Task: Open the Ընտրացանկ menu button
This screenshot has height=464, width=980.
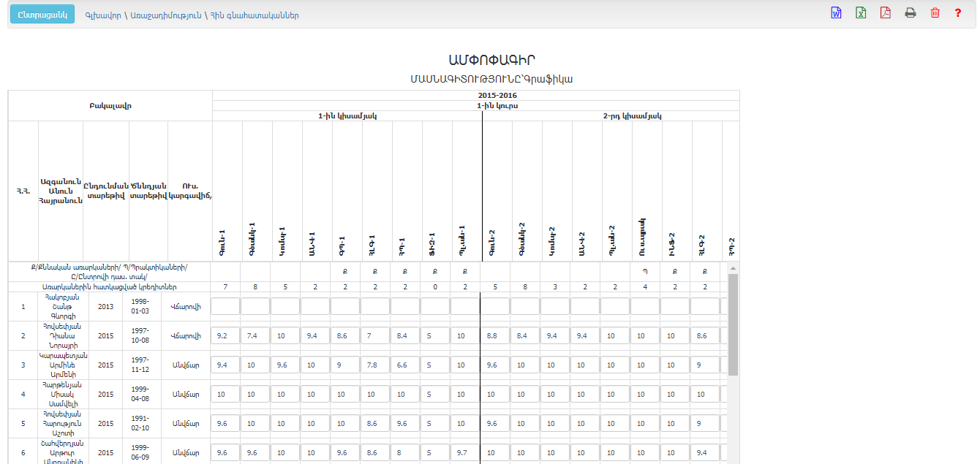Action: coord(42,15)
